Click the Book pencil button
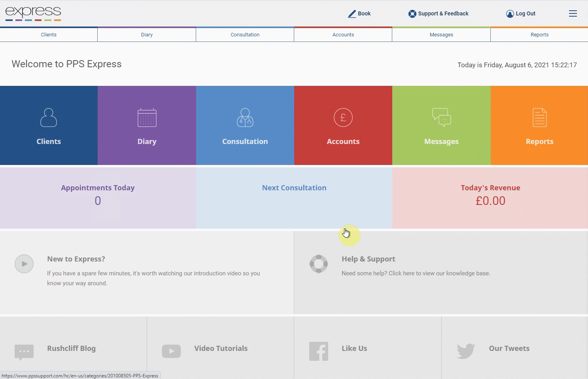 point(359,13)
